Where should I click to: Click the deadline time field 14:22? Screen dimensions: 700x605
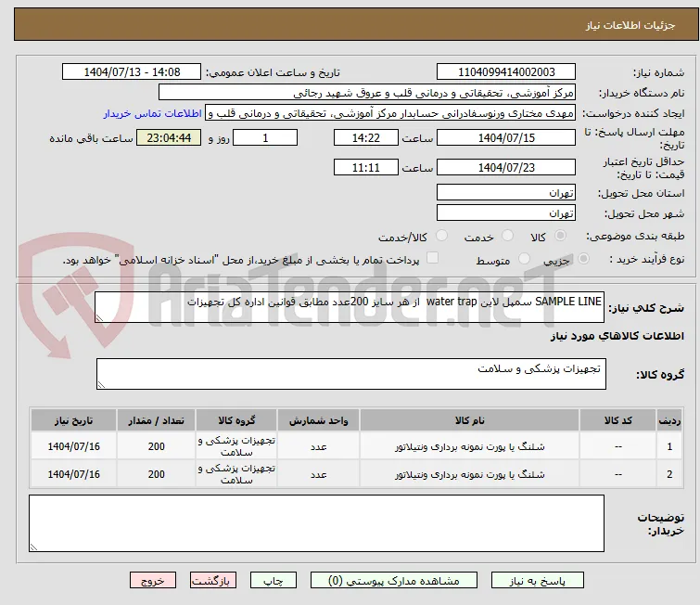click(366, 137)
